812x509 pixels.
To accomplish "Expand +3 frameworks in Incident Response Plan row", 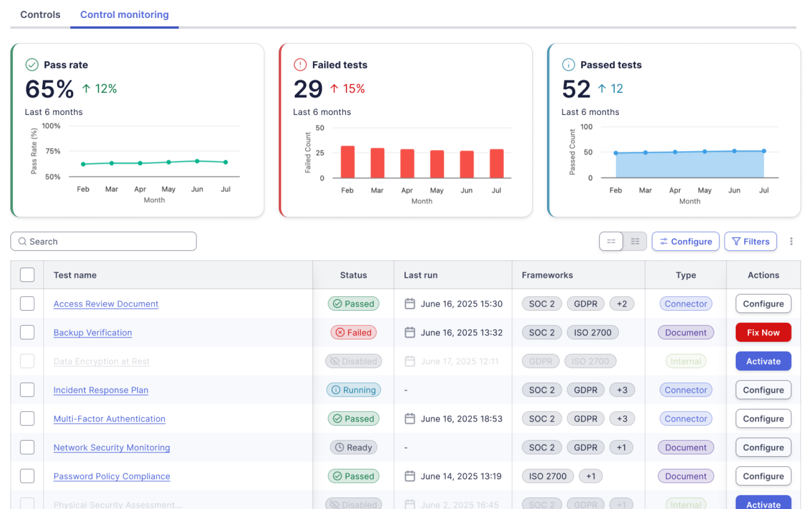I will [621, 390].
